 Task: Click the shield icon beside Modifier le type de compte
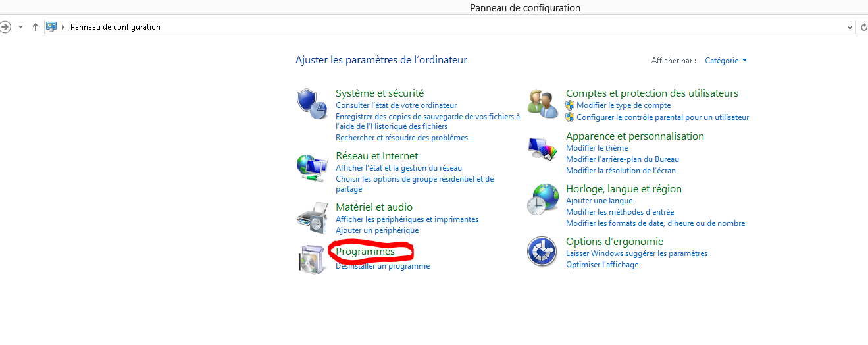(571, 105)
